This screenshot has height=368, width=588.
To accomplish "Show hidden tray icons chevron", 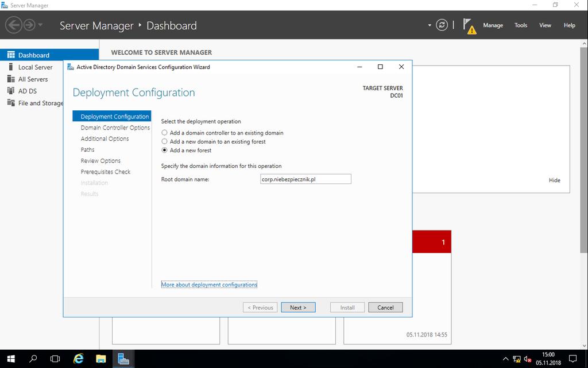I will tap(505, 359).
